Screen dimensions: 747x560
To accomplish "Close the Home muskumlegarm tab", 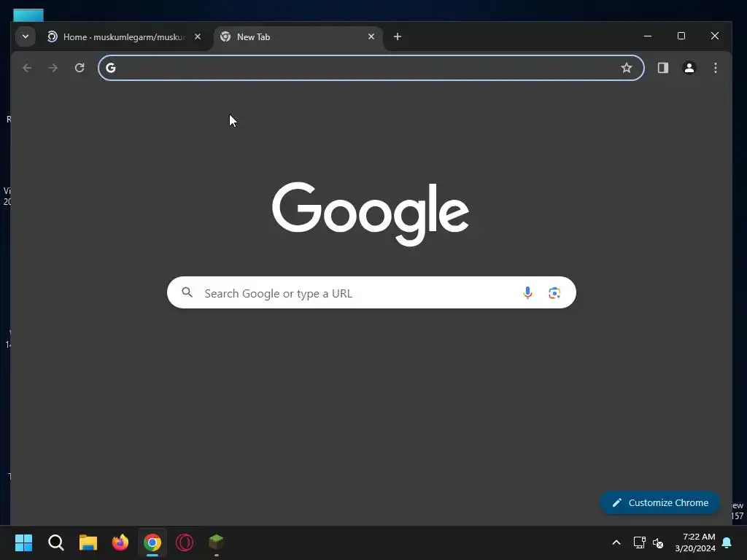I will (x=198, y=36).
